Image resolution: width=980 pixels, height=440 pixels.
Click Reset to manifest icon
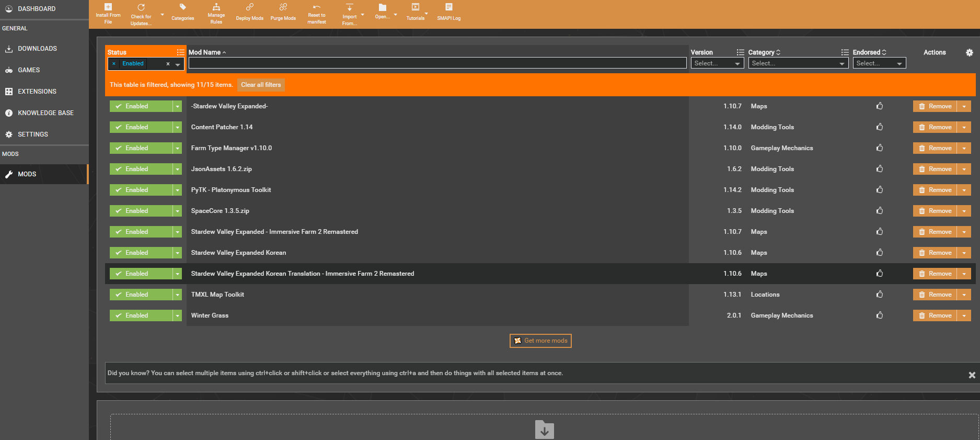click(x=317, y=7)
